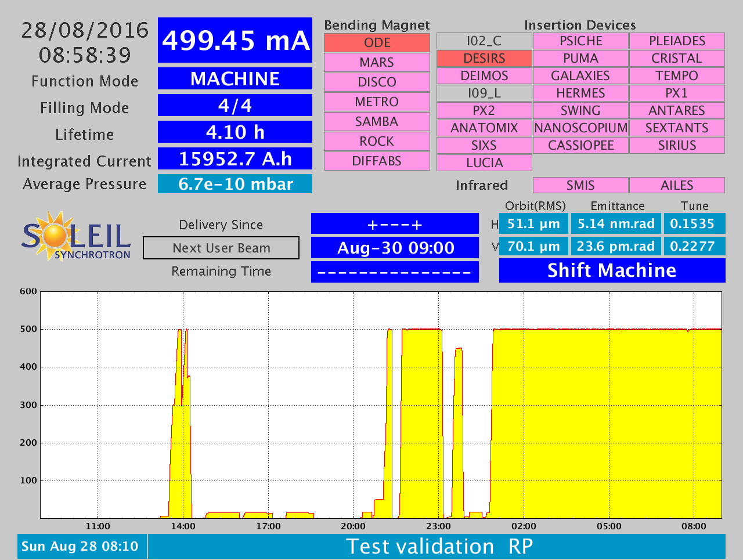
Task: Click the ROCK beamline box
Action: (377, 142)
